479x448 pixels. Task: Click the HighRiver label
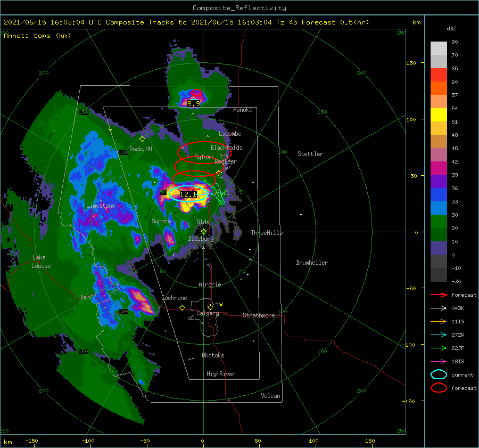[x=221, y=374]
